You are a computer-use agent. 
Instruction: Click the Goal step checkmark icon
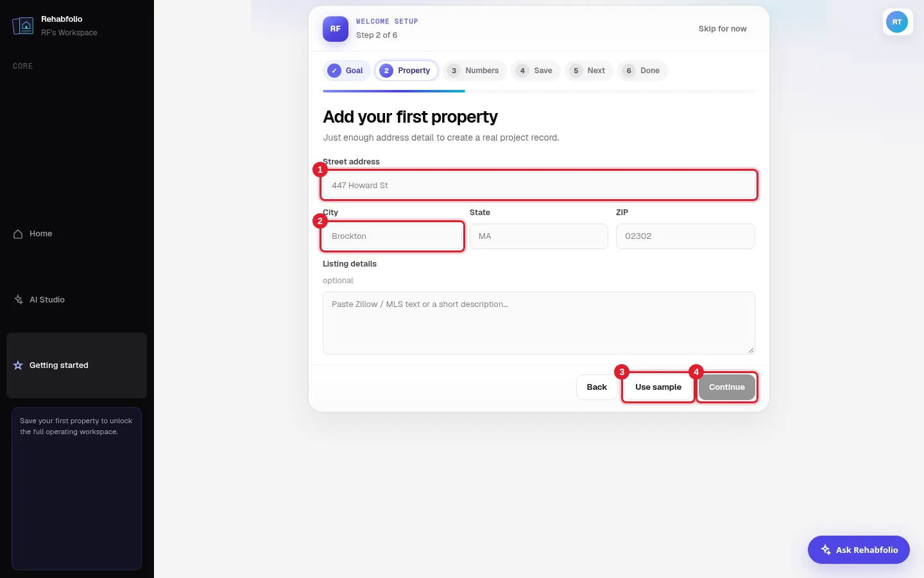point(334,71)
